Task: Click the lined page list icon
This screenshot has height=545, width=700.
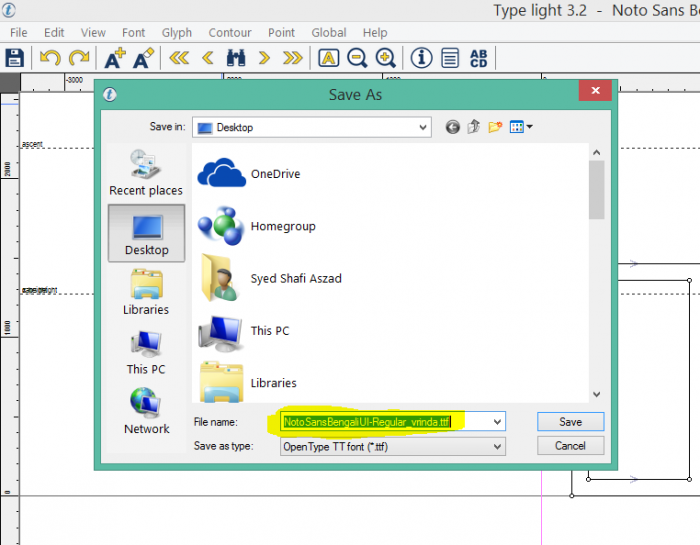Action: pyautogui.click(x=450, y=58)
